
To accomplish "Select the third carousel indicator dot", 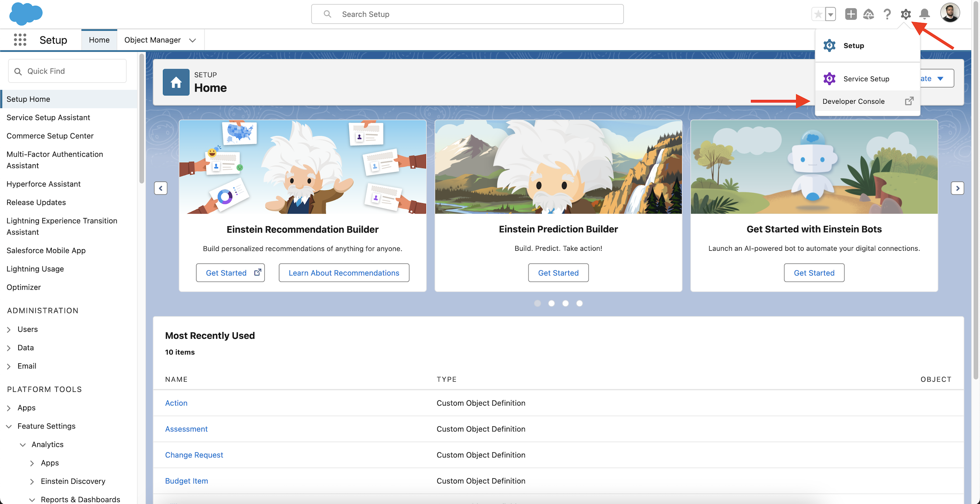I will 565,303.
